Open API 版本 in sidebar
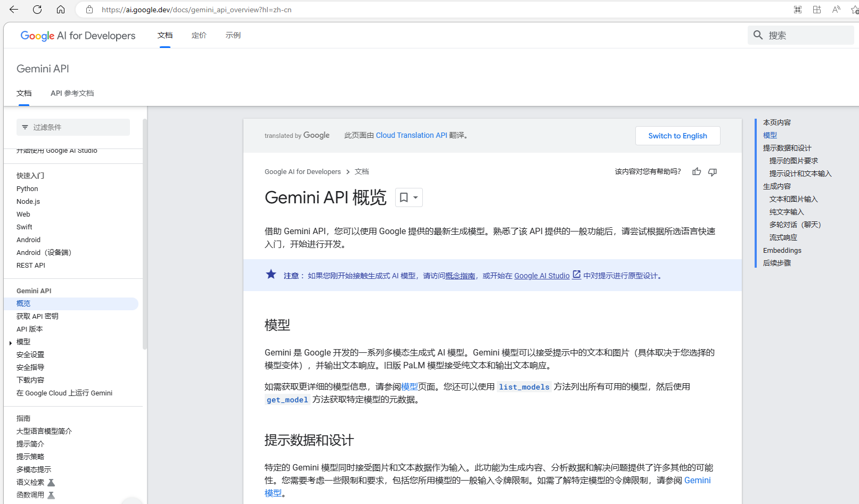The width and height of the screenshot is (859, 504). 30,329
